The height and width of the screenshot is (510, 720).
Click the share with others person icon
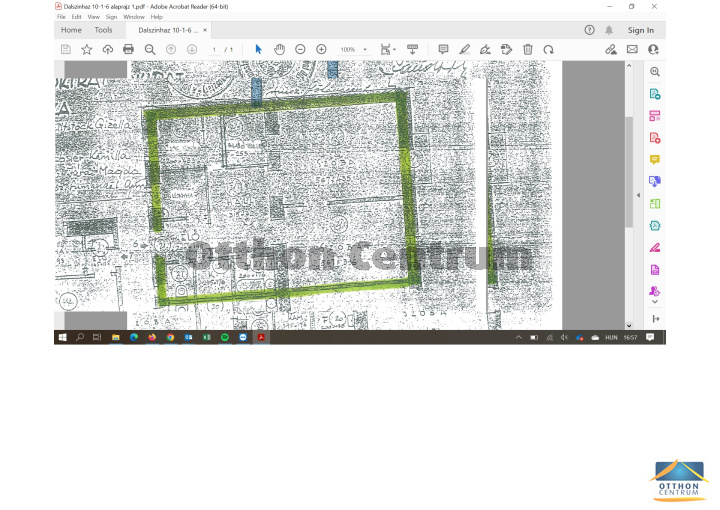[x=653, y=50]
